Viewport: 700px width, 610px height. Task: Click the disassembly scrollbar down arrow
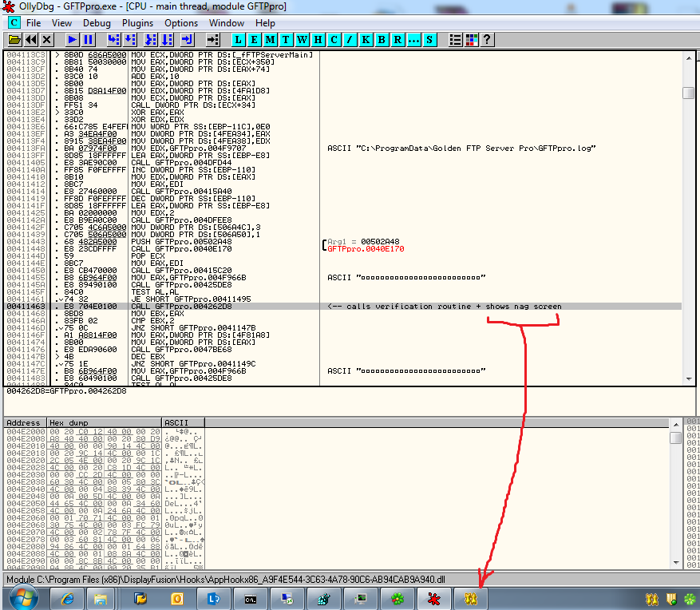(688, 378)
